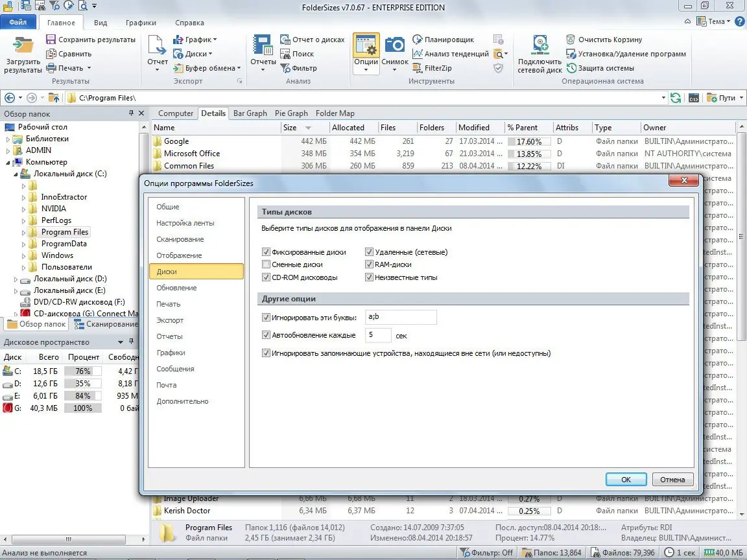The height and width of the screenshot is (560, 747).
Task: Click the OK button
Action: click(626, 480)
